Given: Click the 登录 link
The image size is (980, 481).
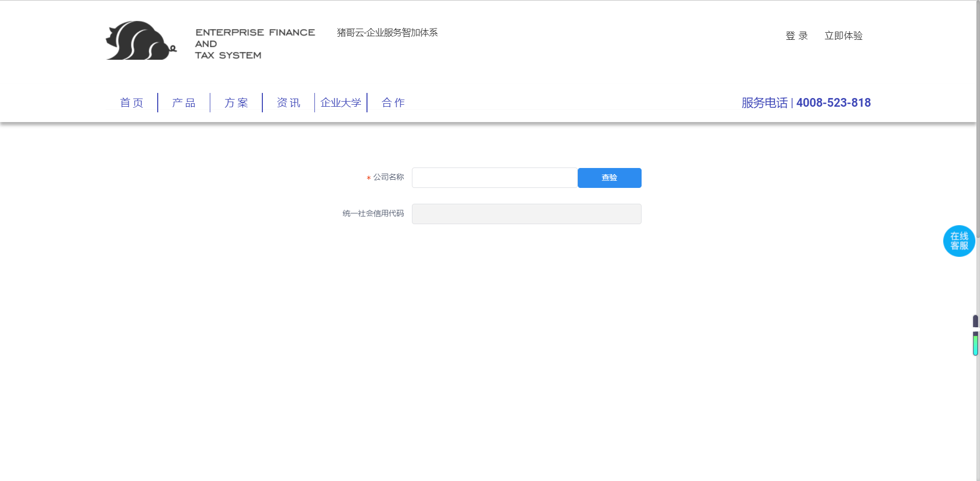Looking at the screenshot, I should (x=796, y=36).
